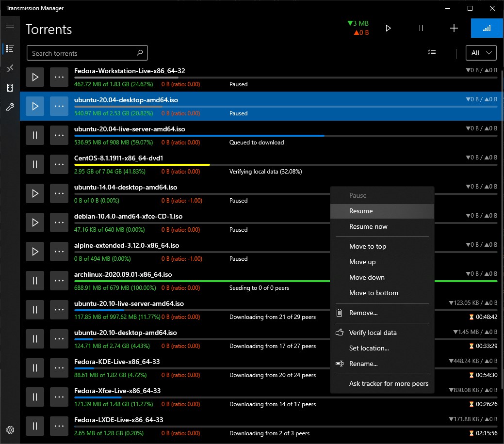Start the Fedora-Workstation-Live-x86_64-32 torrent
The height and width of the screenshot is (444, 504).
point(35,77)
